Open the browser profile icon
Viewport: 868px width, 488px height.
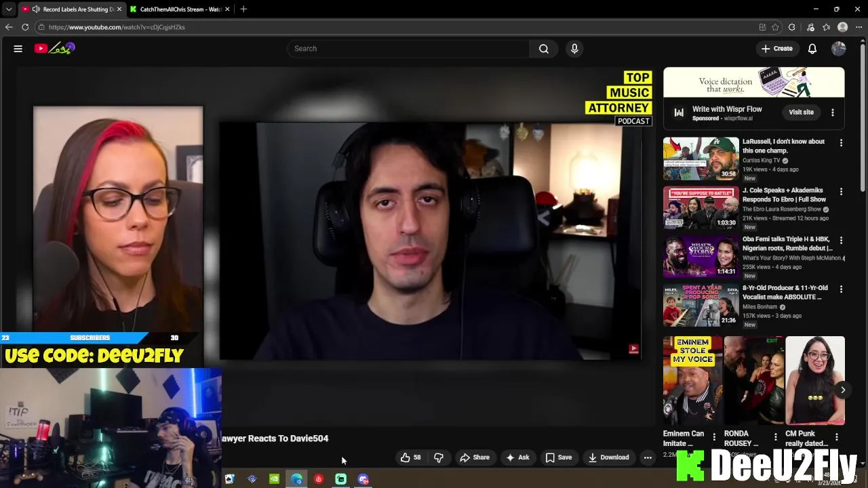[843, 27]
